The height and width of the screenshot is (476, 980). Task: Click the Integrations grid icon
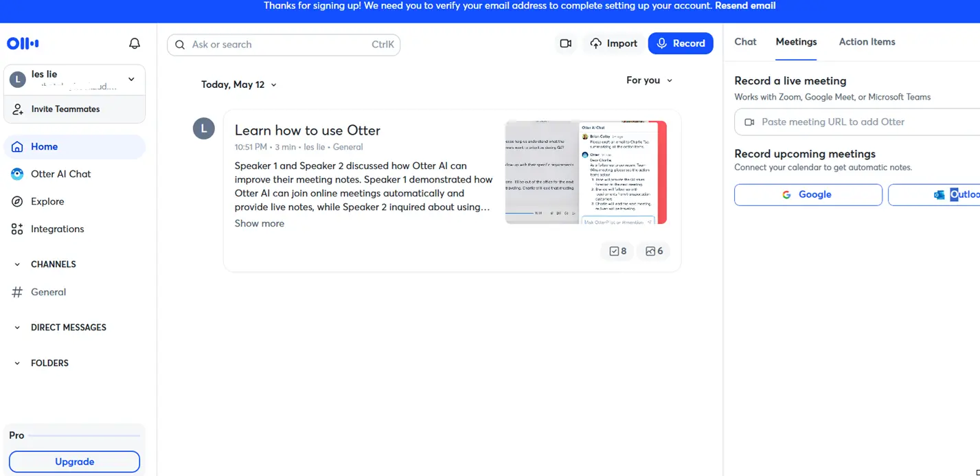pyautogui.click(x=17, y=229)
